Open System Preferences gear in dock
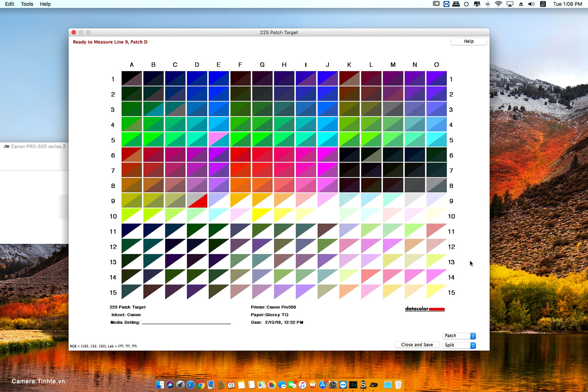The height and width of the screenshot is (392, 588). 333,385
